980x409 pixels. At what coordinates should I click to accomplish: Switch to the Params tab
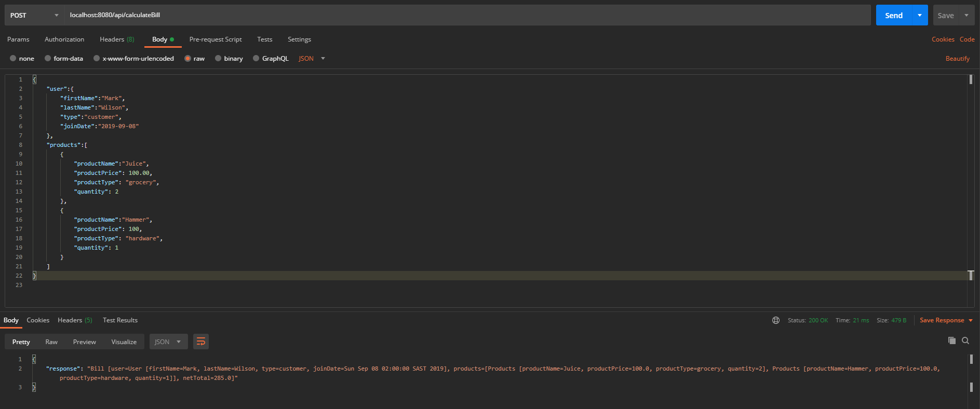(18, 39)
